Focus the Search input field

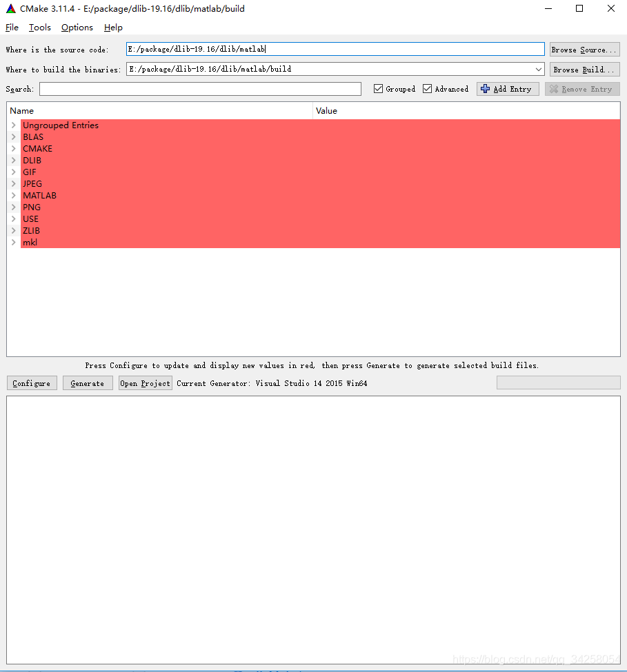coord(200,89)
